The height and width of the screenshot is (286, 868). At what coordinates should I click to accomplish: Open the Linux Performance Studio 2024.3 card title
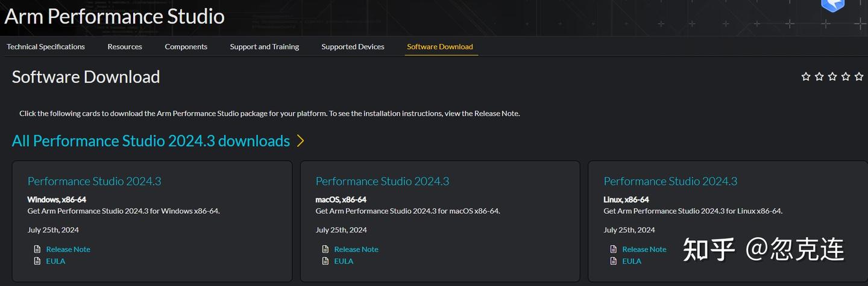(670, 181)
